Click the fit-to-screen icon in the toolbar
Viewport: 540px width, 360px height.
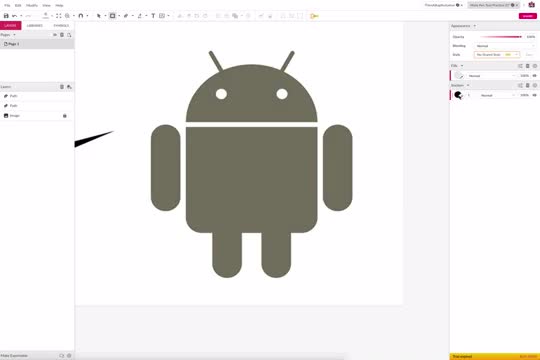pos(59,16)
